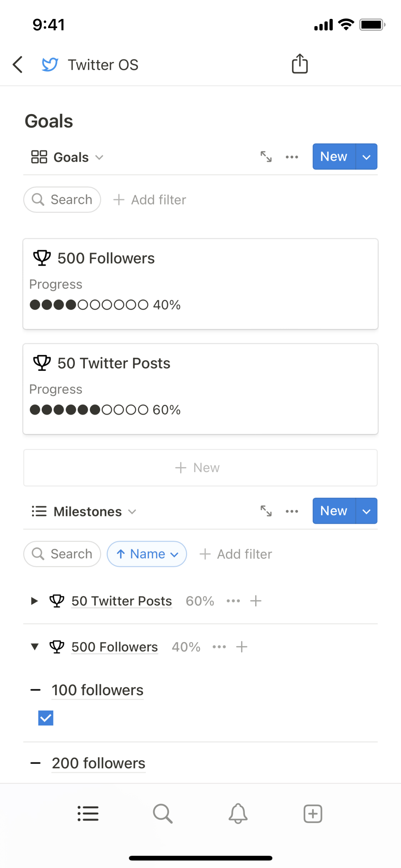Create new page from bottom bar
Image resolution: width=401 pixels, height=868 pixels.
coord(313,814)
